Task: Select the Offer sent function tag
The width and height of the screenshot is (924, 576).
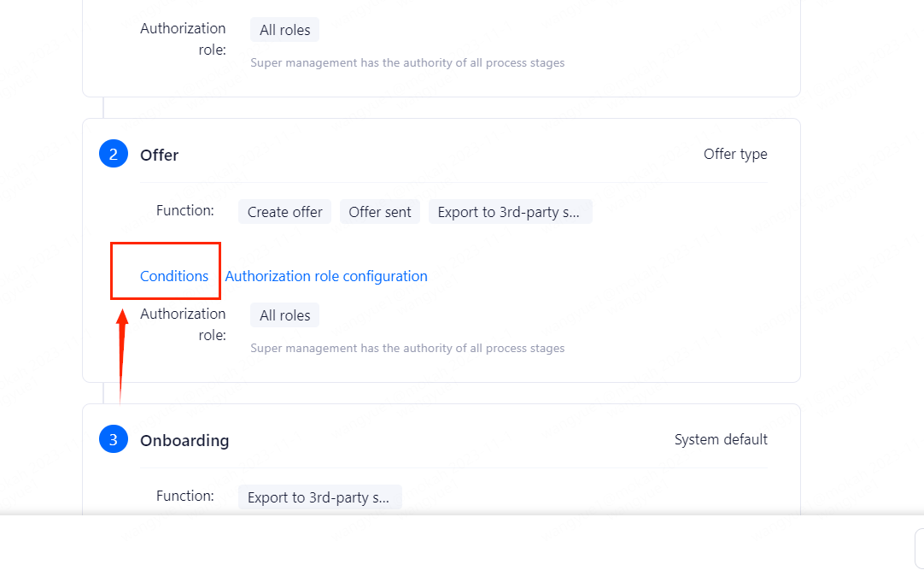Action: pyautogui.click(x=380, y=212)
